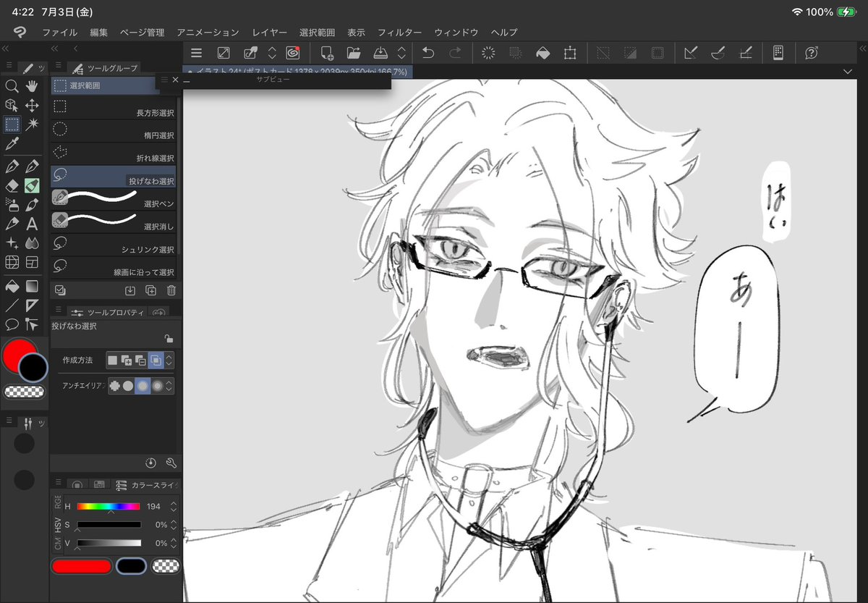Image resolution: width=868 pixels, height=603 pixels.
Task: Open arrows next to the Clip Studio icon
Action: point(272,53)
